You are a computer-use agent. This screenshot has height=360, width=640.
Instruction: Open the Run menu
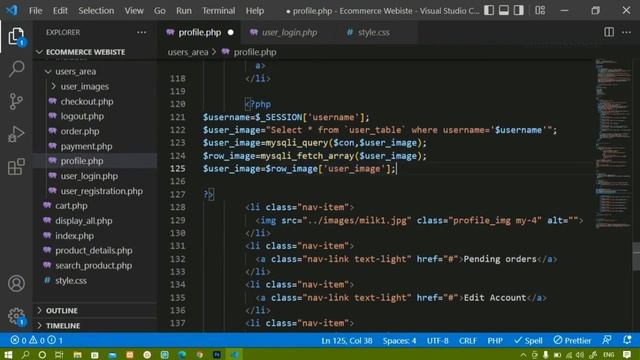click(x=184, y=11)
